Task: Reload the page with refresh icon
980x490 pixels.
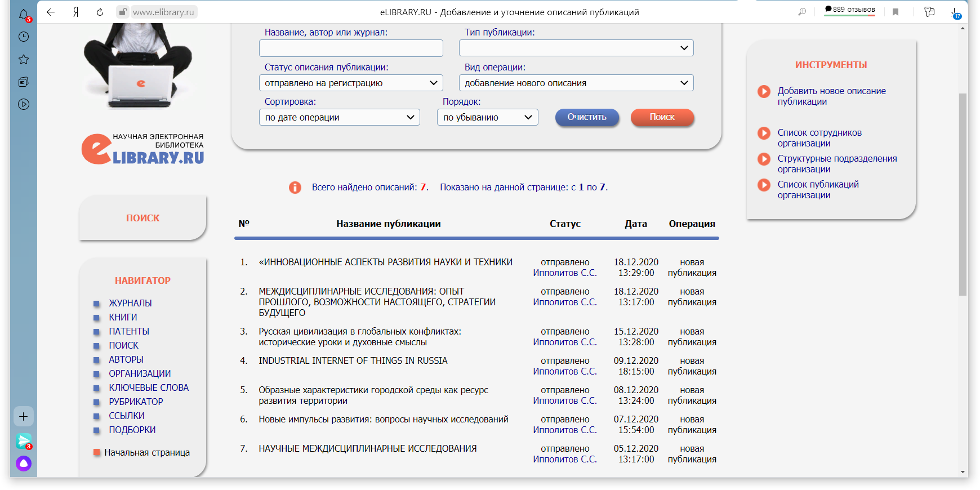Action: tap(100, 12)
